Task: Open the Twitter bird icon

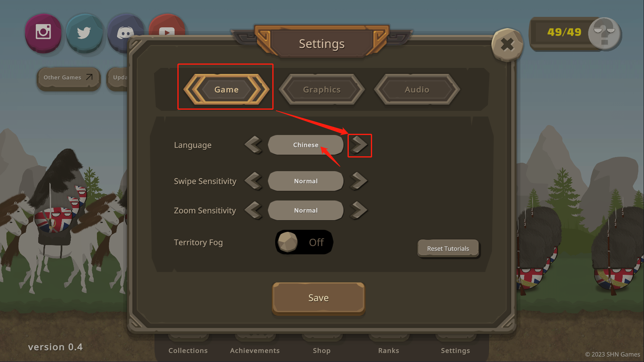Action: pos(84,33)
